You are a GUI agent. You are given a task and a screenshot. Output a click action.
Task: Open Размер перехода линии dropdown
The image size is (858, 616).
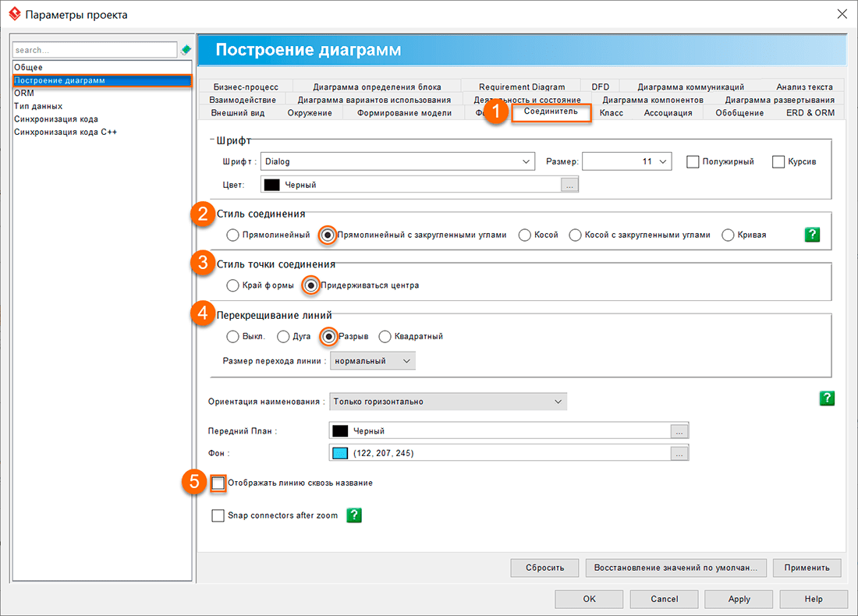(x=373, y=360)
